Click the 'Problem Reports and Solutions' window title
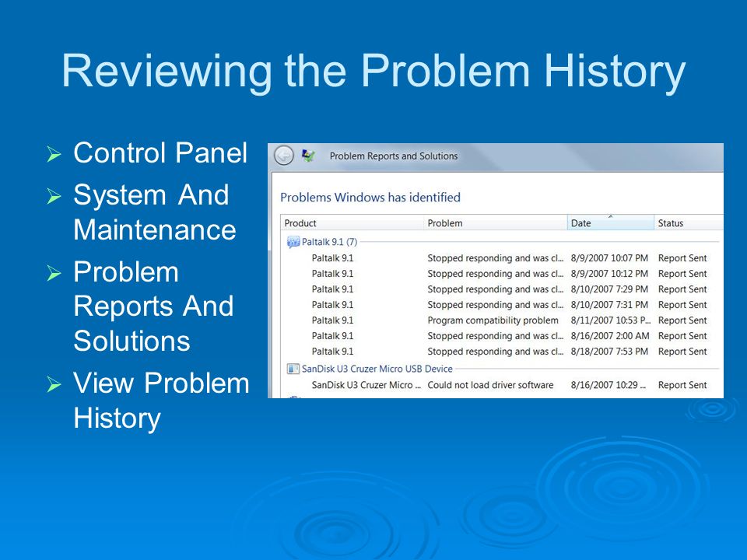This screenshot has height=560, width=747. click(x=394, y=156)
